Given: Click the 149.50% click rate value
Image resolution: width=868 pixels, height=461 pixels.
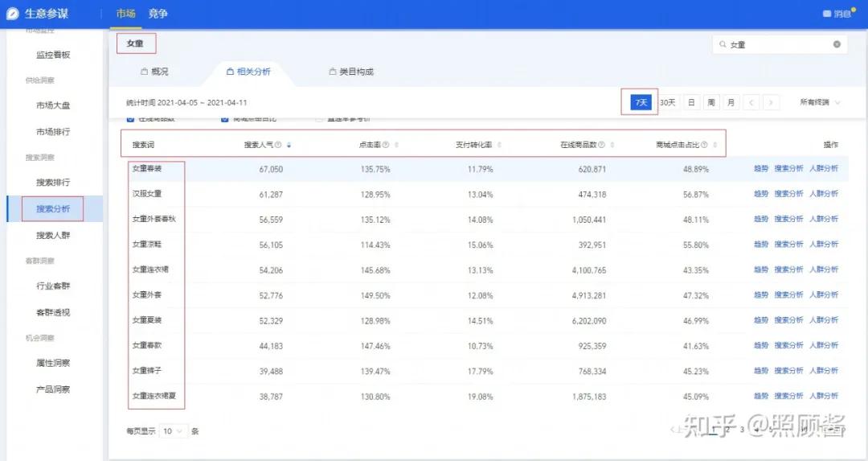Looking at the screenshot, I should 375,296.
